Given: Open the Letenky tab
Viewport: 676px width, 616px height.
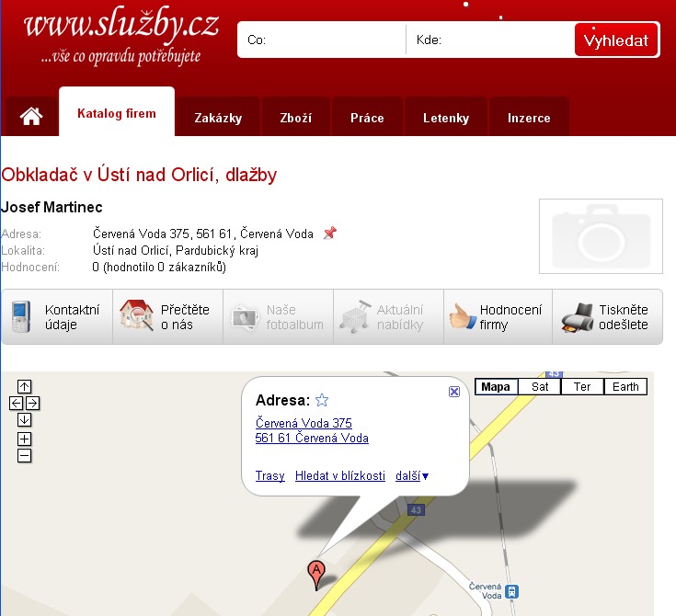Looking at the screenshot, I should tap(446, 118).
